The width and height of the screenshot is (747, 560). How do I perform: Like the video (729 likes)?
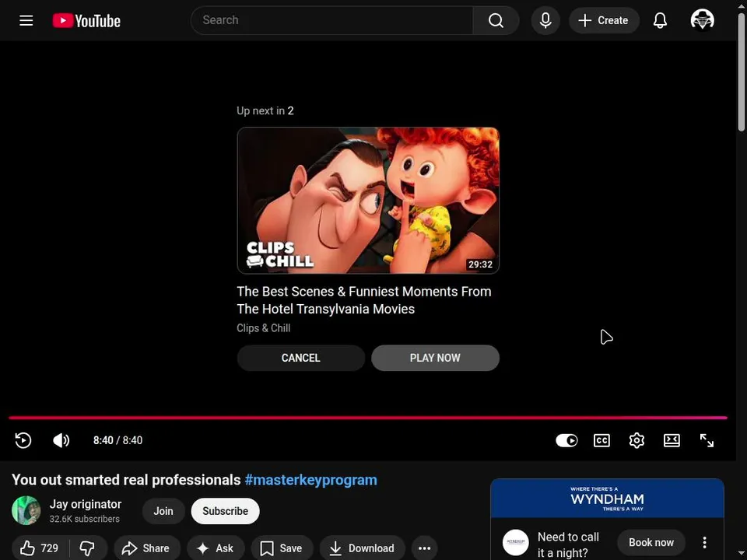[x=40, y=548]
